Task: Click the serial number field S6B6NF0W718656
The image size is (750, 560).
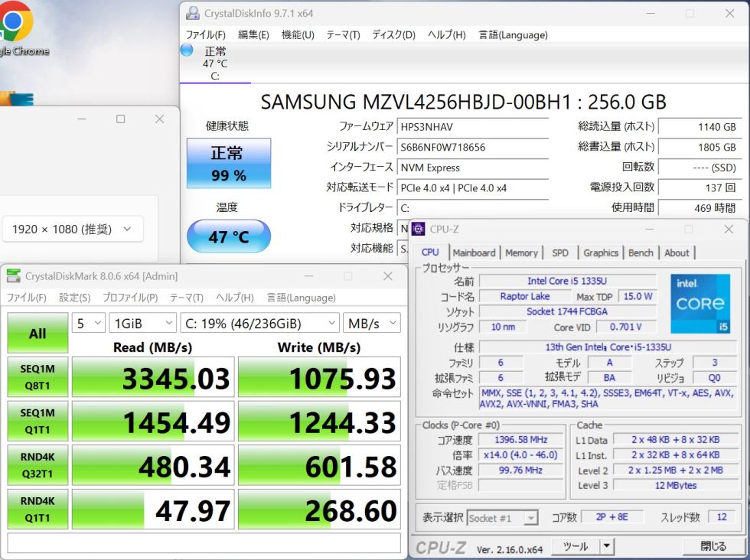Action: pos(473,147)
